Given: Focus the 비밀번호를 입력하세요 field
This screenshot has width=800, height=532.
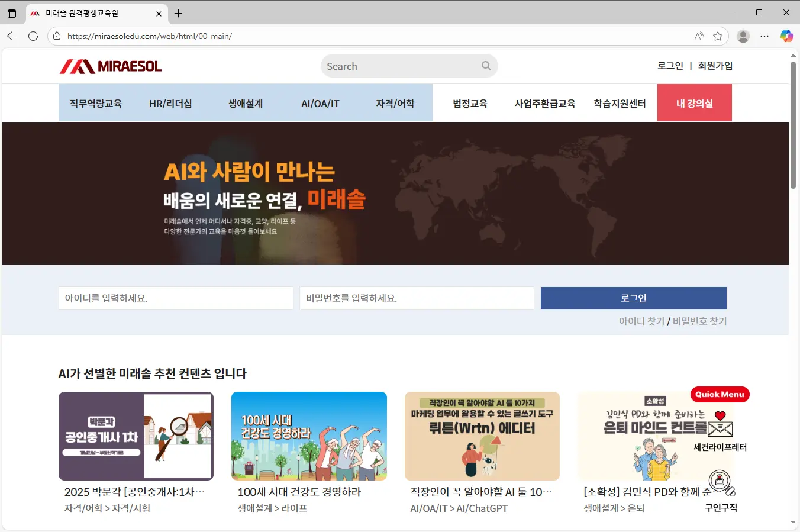Looking at the screenshot, I should (x=417, y=298).
